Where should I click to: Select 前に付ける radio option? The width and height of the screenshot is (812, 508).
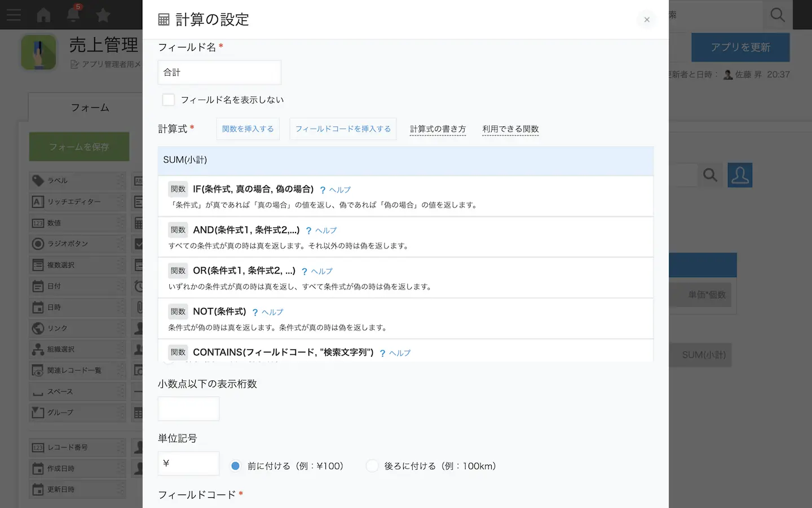pyautogui.click(x=236, y=466)
